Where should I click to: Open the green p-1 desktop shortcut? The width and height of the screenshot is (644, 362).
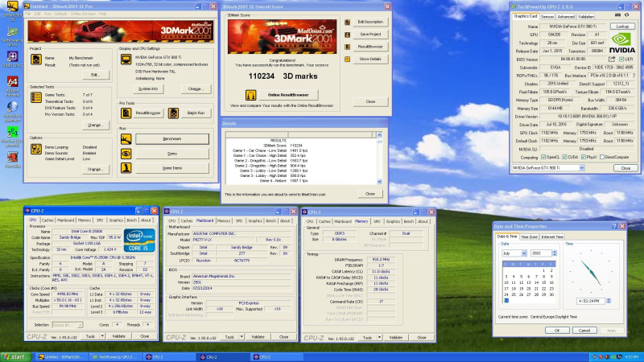(x=12, y=132)
